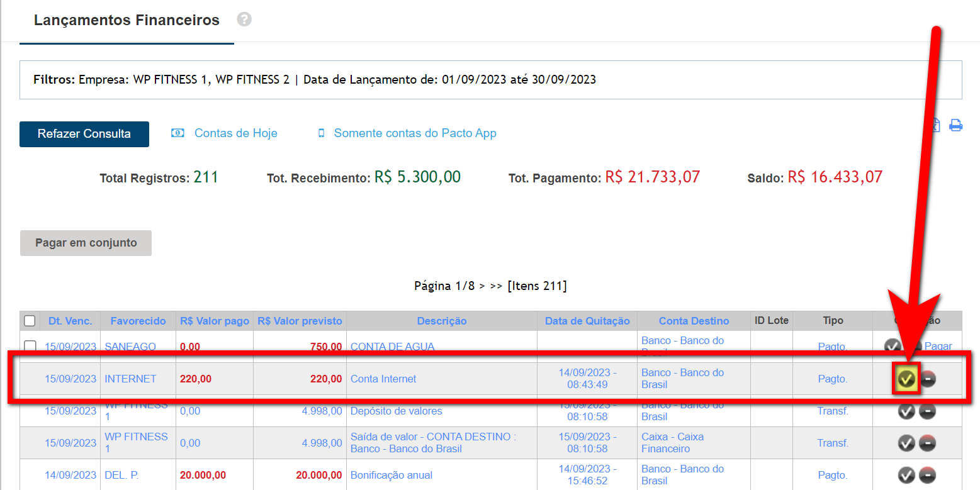Viewport: 980px width, 490px height.
Task: Click minus icon in Caixa Financeiro row
Action: pyautogui.click(x=928, y=443)
